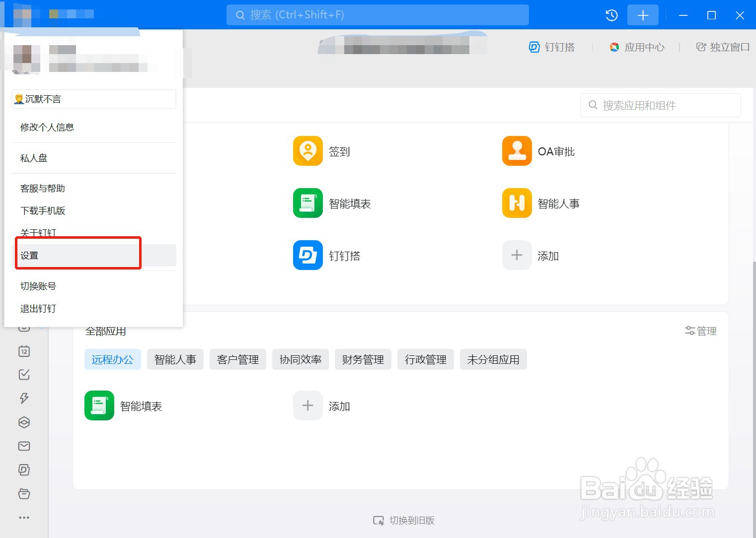Image resolution: width=756 pixels, height=538 pixels.
Task: Open the to-do checkmark icon in the sidebar
Action: coord(24,375)
